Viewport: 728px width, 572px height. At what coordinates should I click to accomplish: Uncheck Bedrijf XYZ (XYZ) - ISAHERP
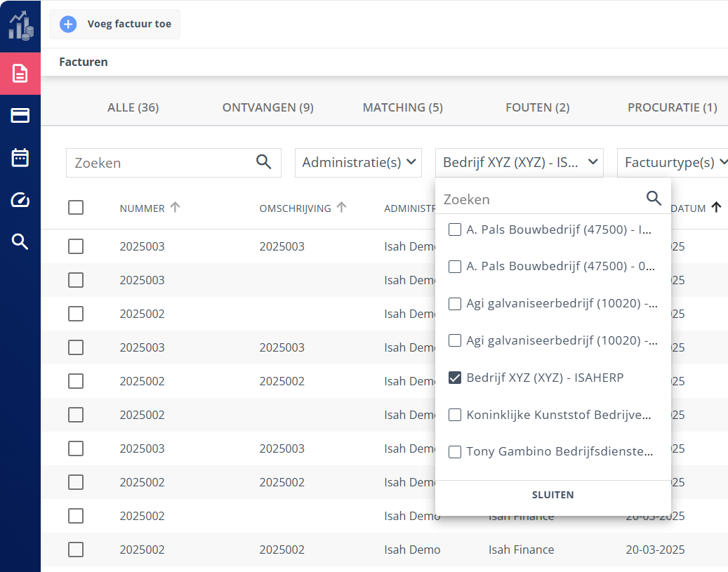click(x=455, y=378)
